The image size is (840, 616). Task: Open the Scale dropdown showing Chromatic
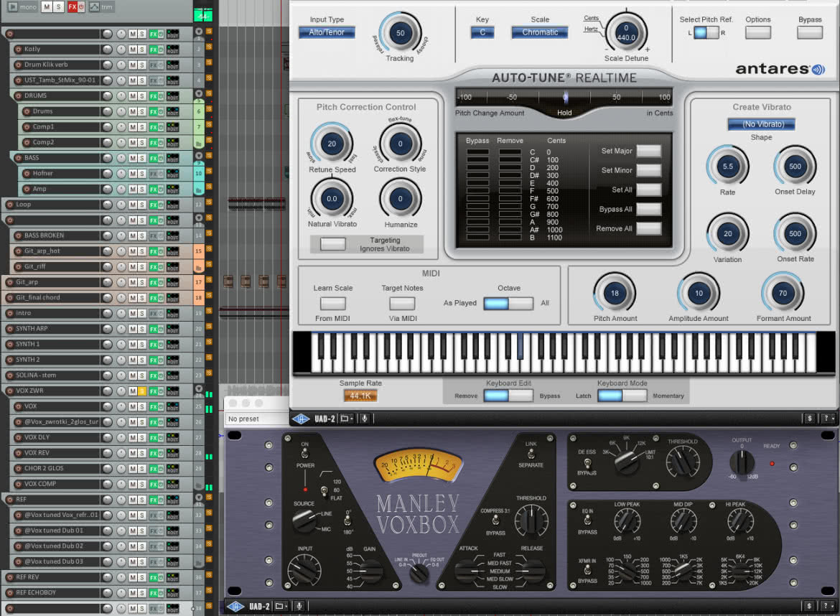click(x=540, y=33)
